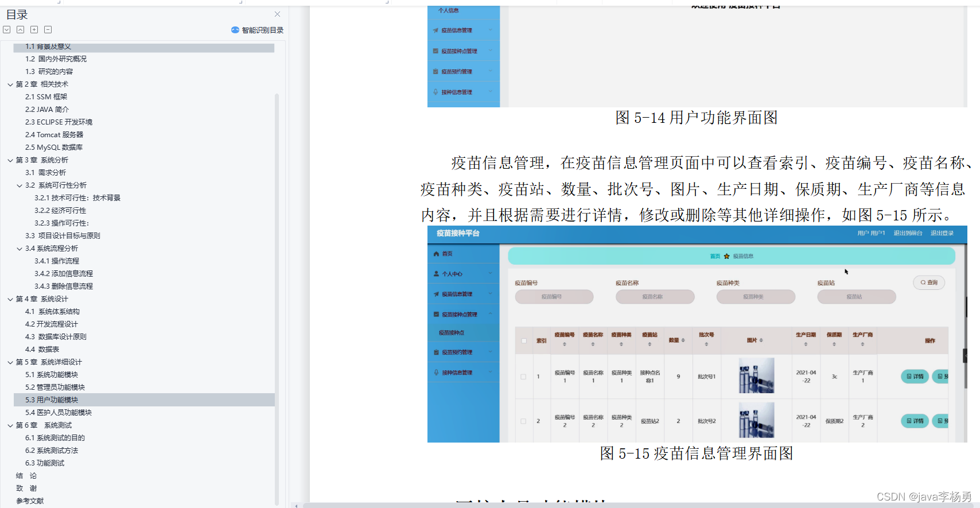Screen dimensions: 980x508
Task: Click the expand-all down arrow icon in outline toolbar
Action: pos(7,30)
